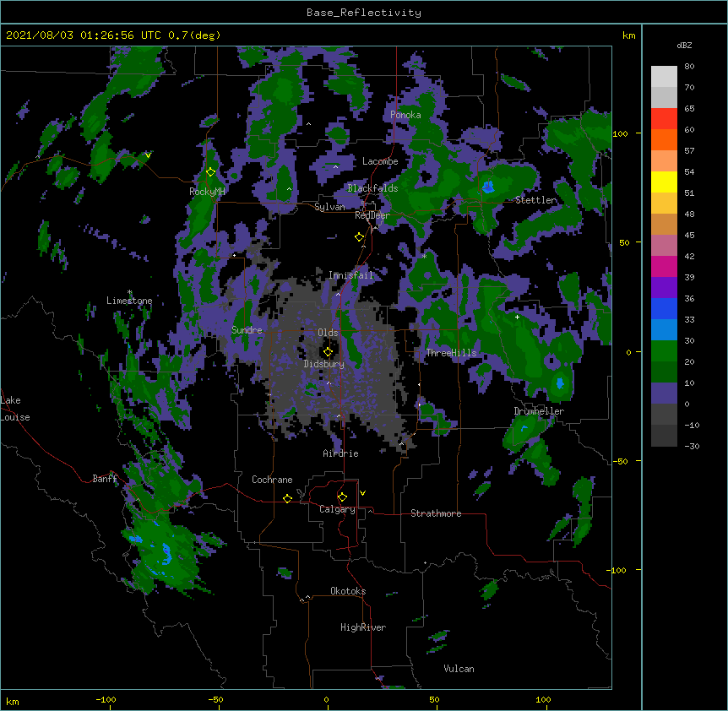Click the Sylvan label
Image resolution: width=728 pixels, height=711 pixels.
329,207
